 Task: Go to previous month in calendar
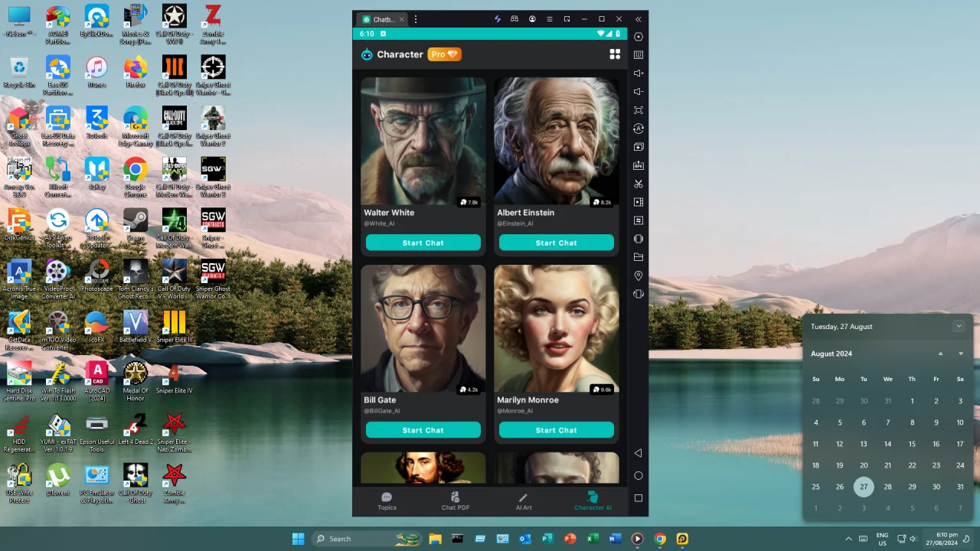point(940,354)
